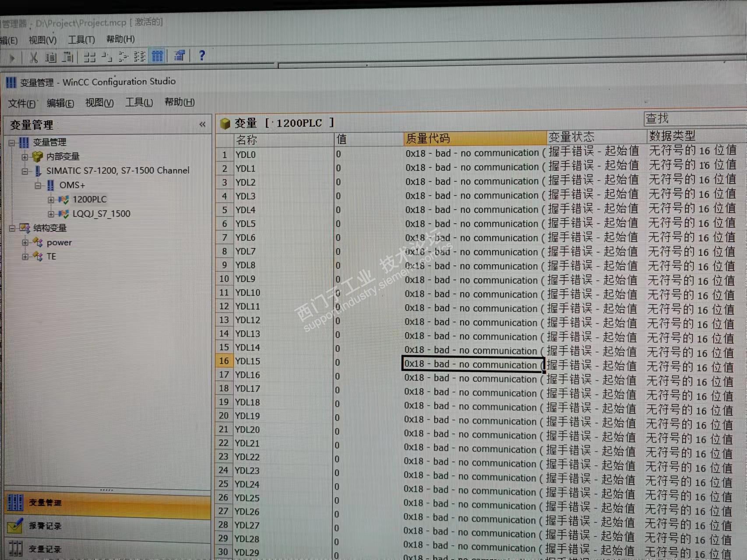Open 视图(V) menu in the project manager window

pos(42,40)
